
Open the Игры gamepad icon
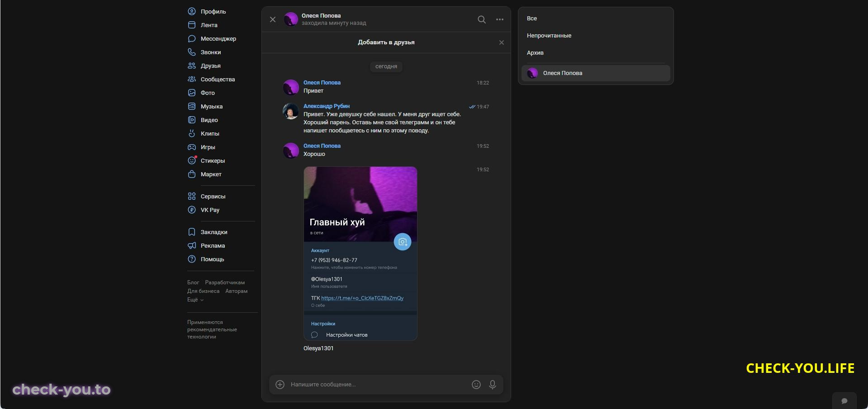192,147
